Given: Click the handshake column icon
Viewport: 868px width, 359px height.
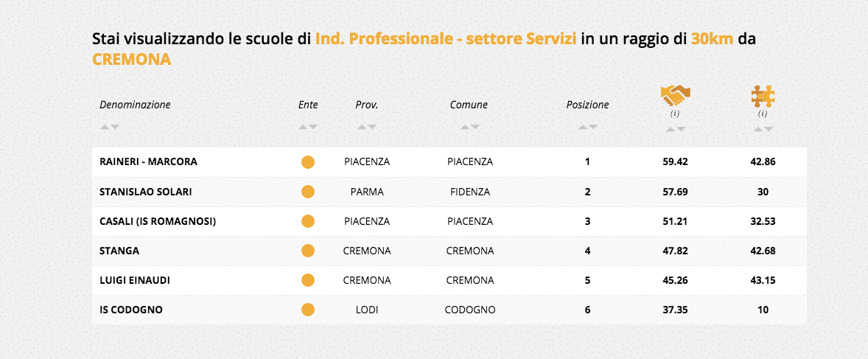Looking at the screenshot, I should point(675,96).
